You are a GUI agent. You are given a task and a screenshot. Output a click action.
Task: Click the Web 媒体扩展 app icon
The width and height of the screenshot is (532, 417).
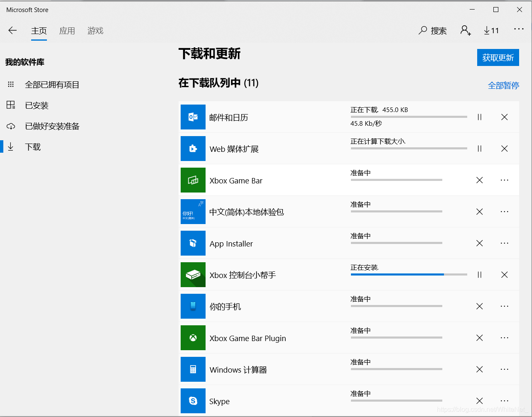tap(193, 149)
